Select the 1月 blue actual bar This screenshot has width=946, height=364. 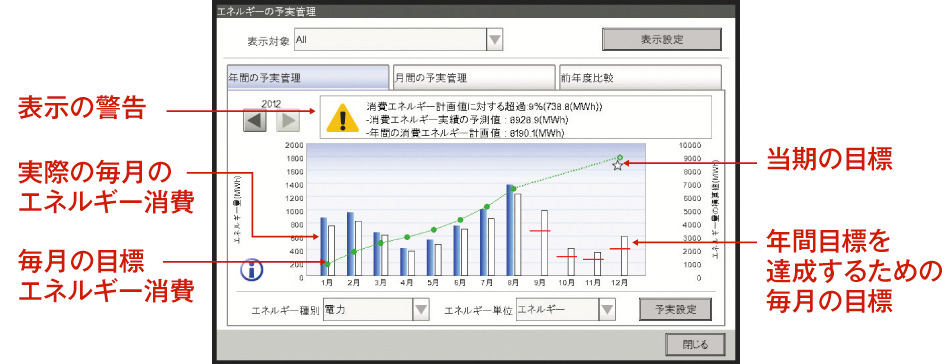pos(323,247)
